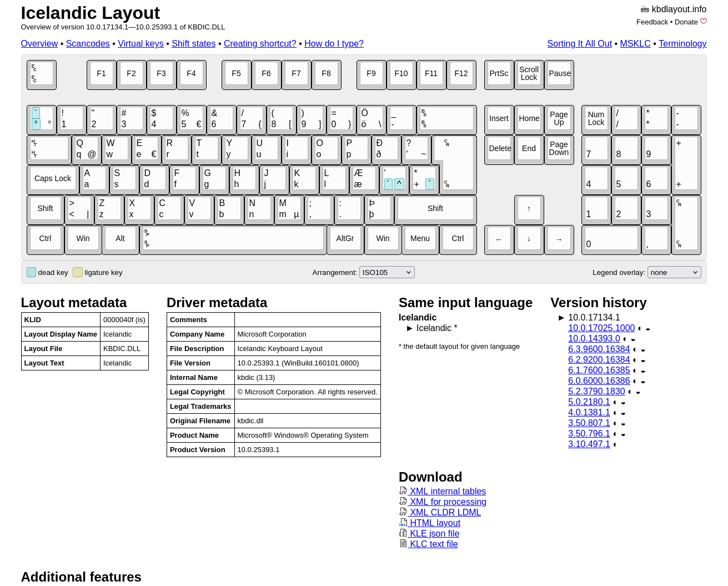
Task: Click the keyboard icon beside kbdlayout.info
Action: point(645,9)
